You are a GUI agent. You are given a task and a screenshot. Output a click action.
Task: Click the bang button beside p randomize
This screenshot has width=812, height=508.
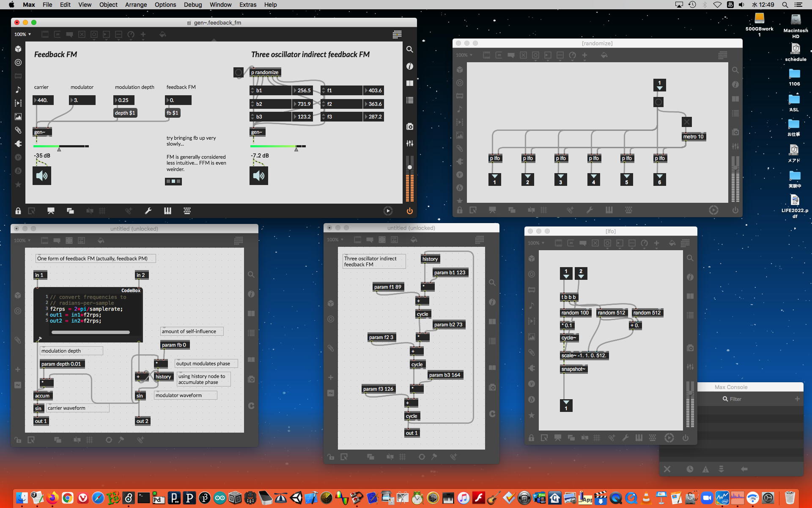(239, 72)
